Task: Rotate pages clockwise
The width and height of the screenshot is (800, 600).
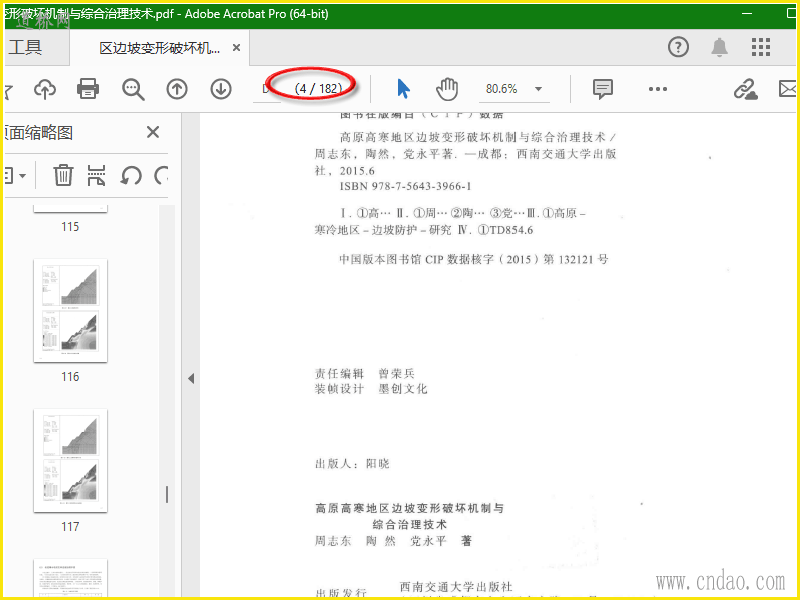Action: (x=161, y=176)
